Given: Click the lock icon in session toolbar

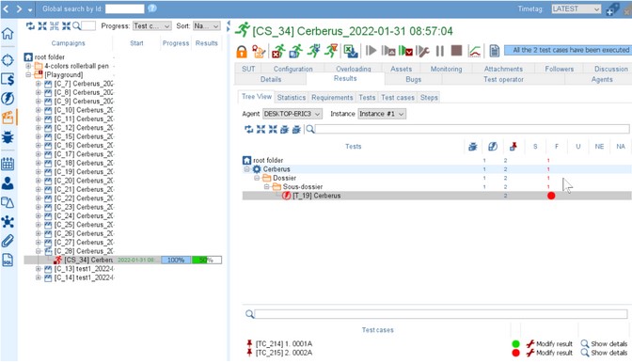Looking at the screenshot, I should coord(242,52).
